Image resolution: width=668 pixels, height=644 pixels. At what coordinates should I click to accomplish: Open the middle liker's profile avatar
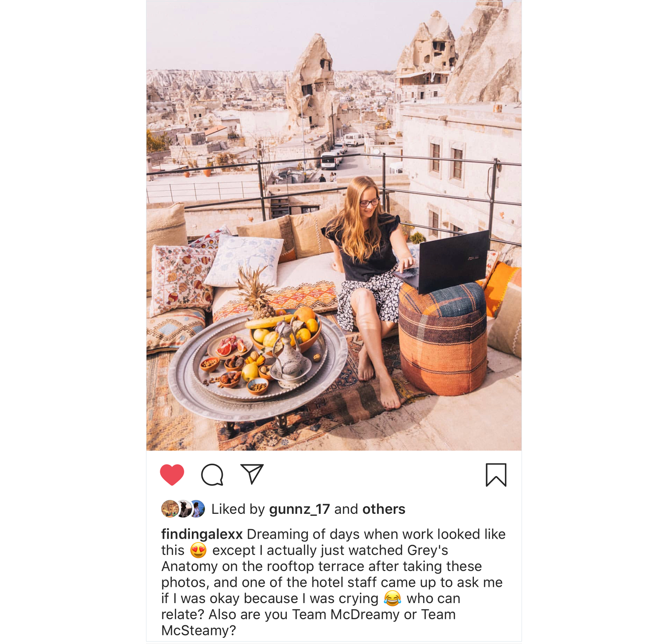coord(183,509)
